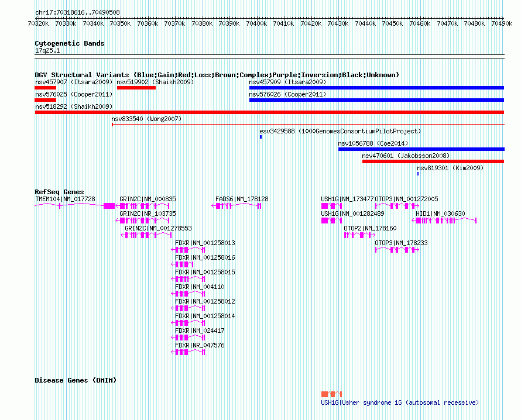Select the nsv518292 (Shaikh2009) long red bar

[x=269, y=112]
